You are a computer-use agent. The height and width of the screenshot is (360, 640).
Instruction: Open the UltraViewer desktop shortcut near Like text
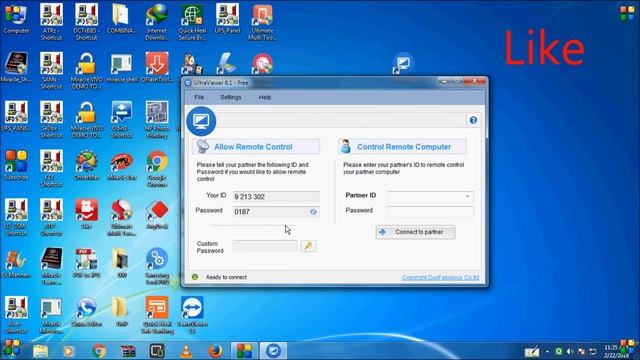(403, 64)
